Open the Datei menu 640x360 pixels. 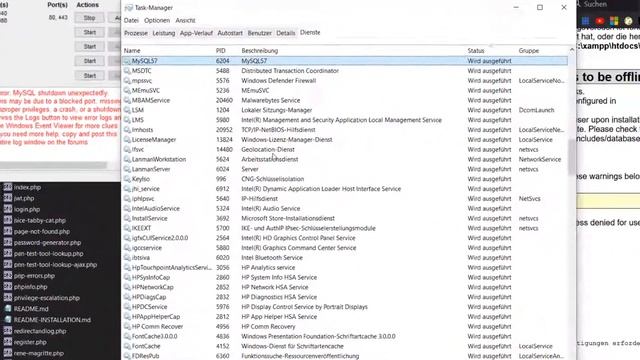tap(131, 20)
